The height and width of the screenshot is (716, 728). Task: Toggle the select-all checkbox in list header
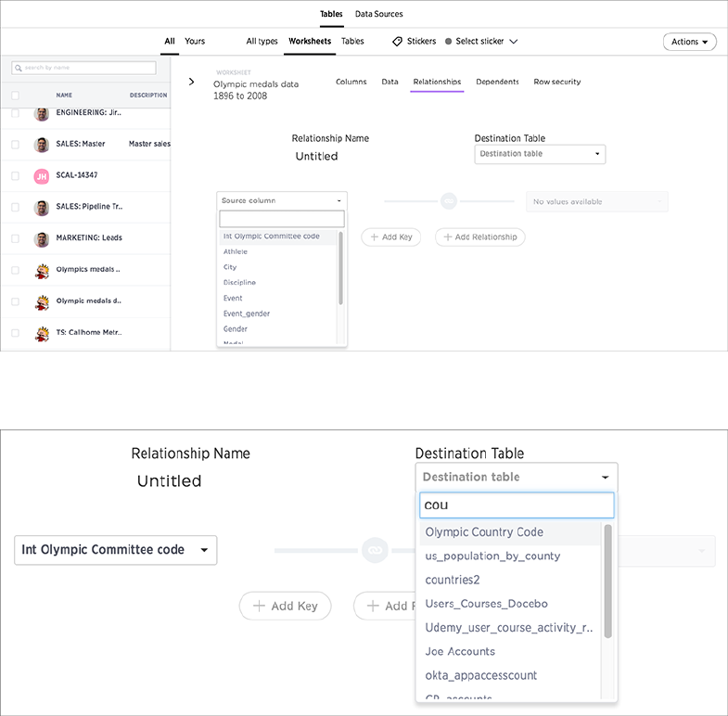(15, 96)
